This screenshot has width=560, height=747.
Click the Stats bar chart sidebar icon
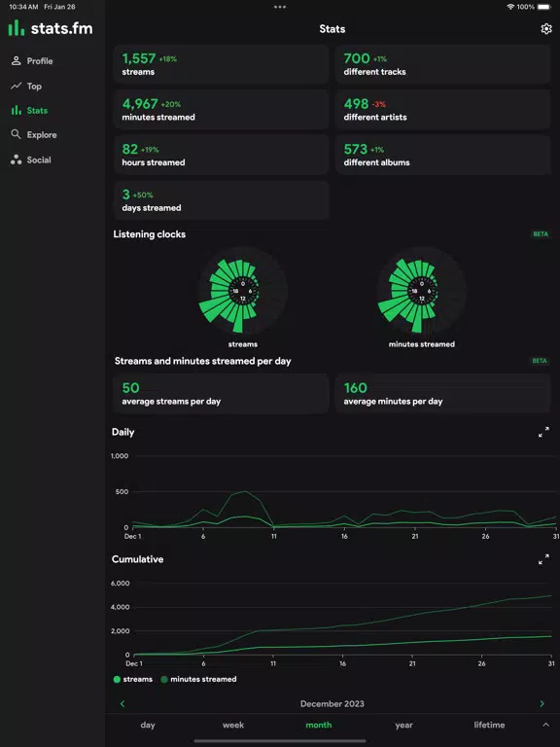point(17,110)
